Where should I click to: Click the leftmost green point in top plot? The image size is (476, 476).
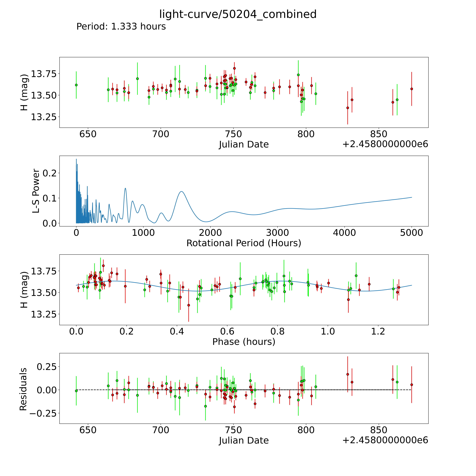point(76,85)
